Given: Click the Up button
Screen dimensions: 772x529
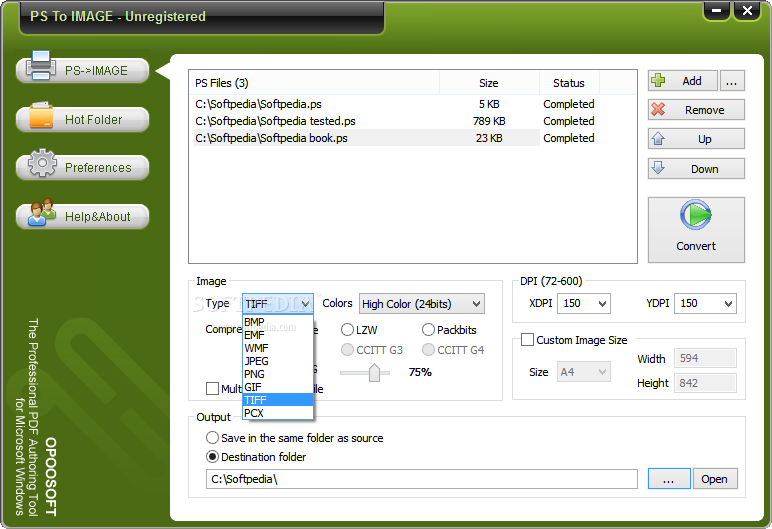Looking at the screenshot, I should [696, 139].
